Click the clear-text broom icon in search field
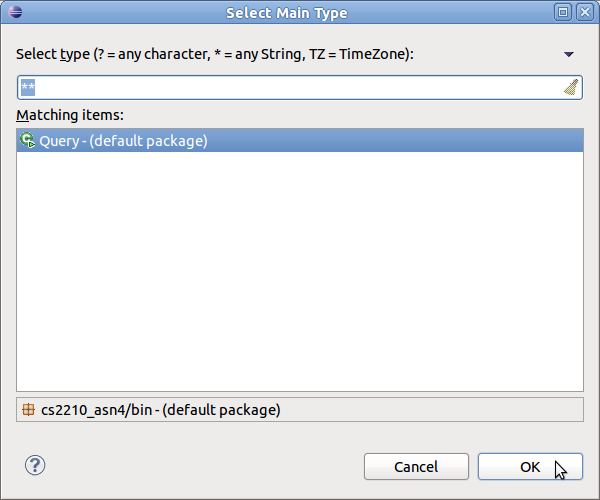 pos(571,87)
